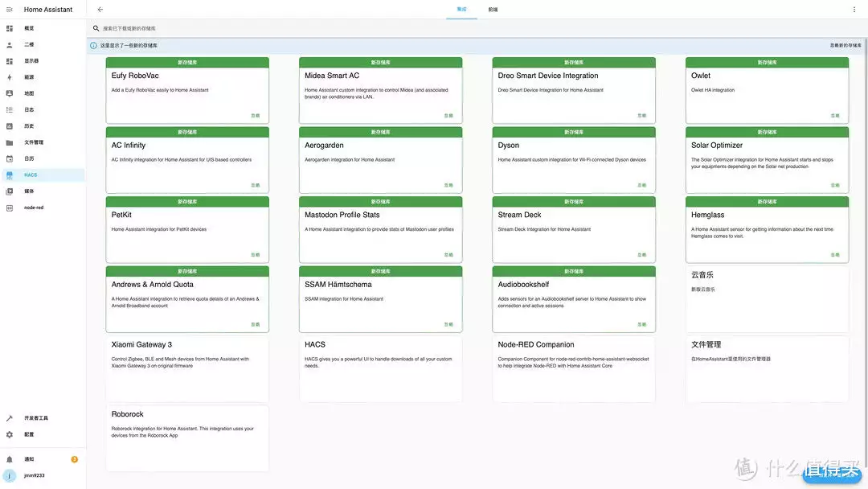The width and height of the screenshot is (868, 489).
Task: Open the Mastodon Profile Stats title
Action: coord(342,215)
